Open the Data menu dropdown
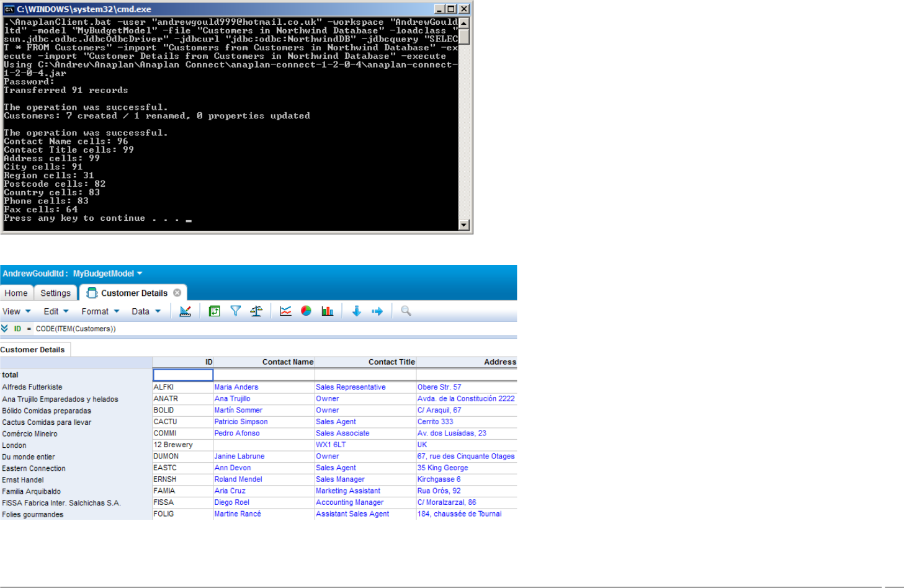Viewport: 904px width, 588px height. [146, 311]
